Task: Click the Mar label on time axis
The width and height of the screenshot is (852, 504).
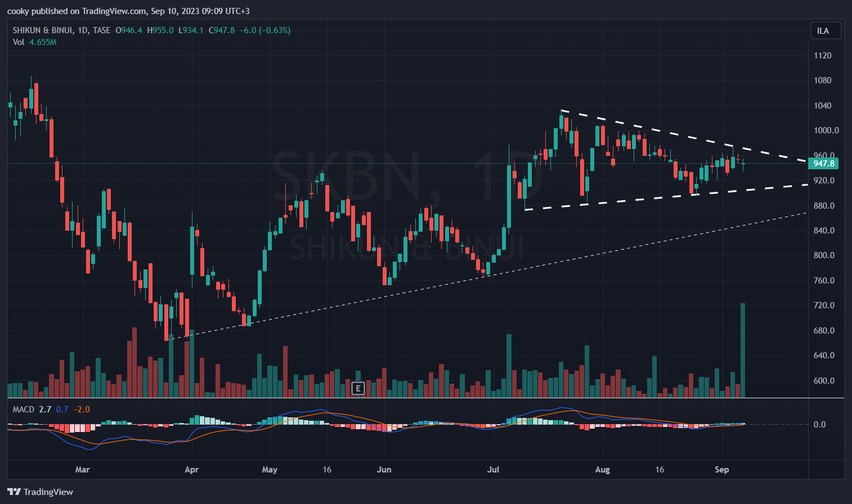Action: [83, 470]
